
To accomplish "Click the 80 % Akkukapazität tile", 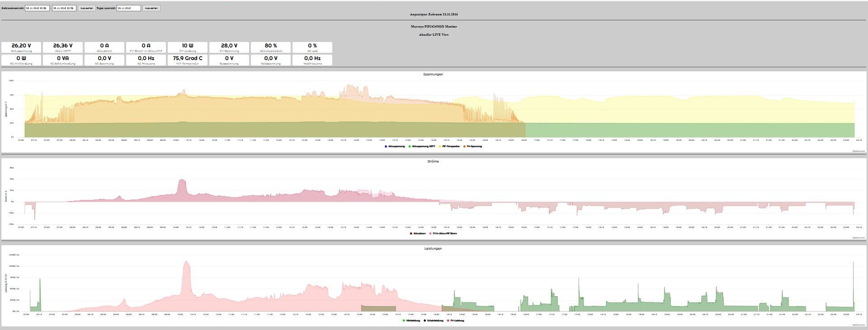I will click(271, 47).
